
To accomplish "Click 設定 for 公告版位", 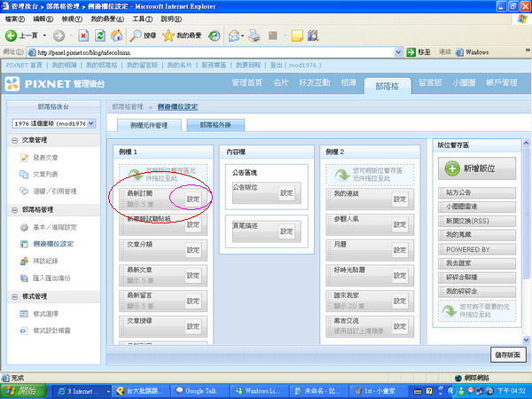I will coord(286,192).
